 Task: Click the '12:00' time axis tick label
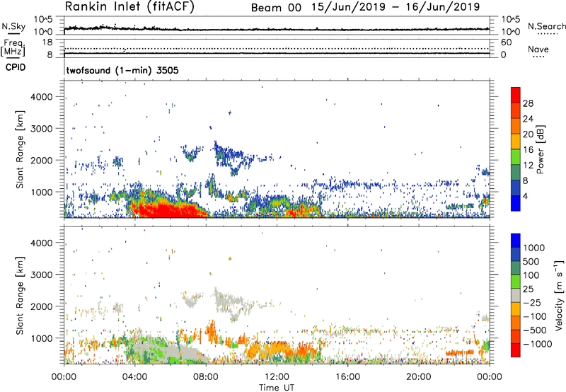coord(277,377)
